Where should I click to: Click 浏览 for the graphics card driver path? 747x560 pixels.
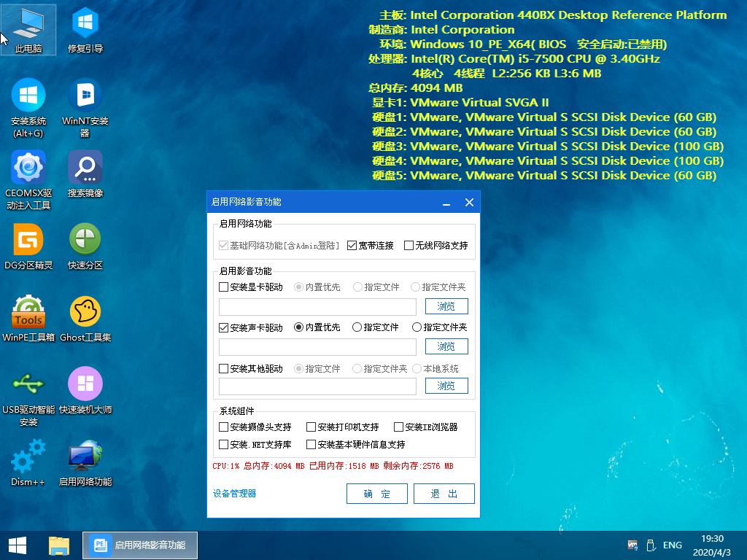[446, 306]
